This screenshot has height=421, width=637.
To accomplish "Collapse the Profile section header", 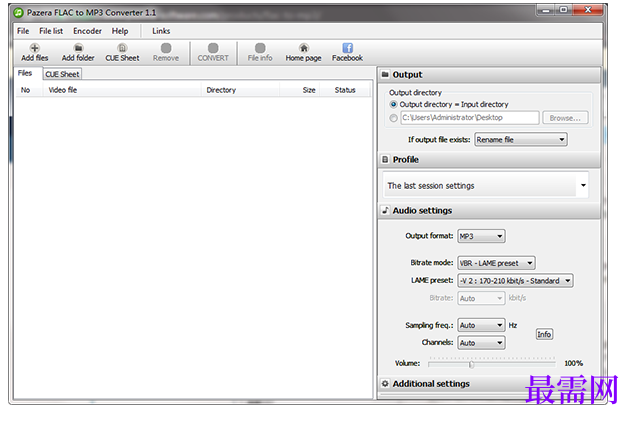I will pyautogui.click(x=490, y=160).
